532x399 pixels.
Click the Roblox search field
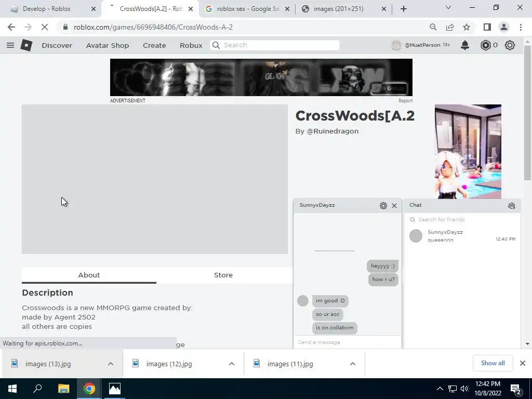coord(275,45)
